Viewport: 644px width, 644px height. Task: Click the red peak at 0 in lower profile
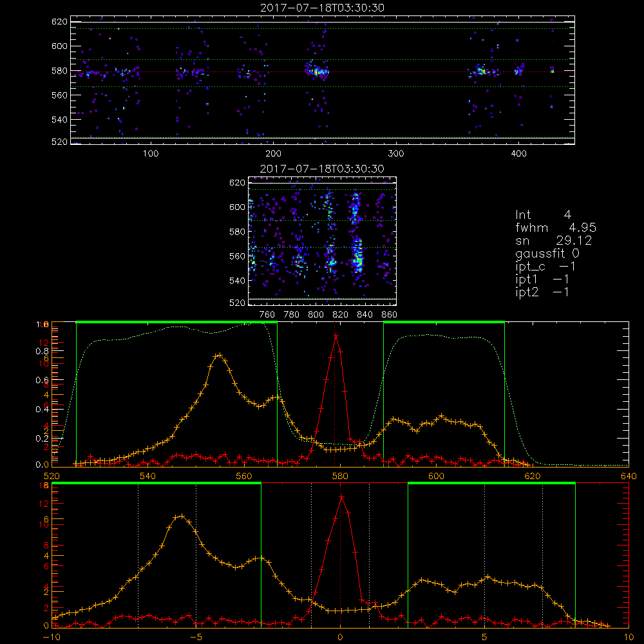(341, 497)
